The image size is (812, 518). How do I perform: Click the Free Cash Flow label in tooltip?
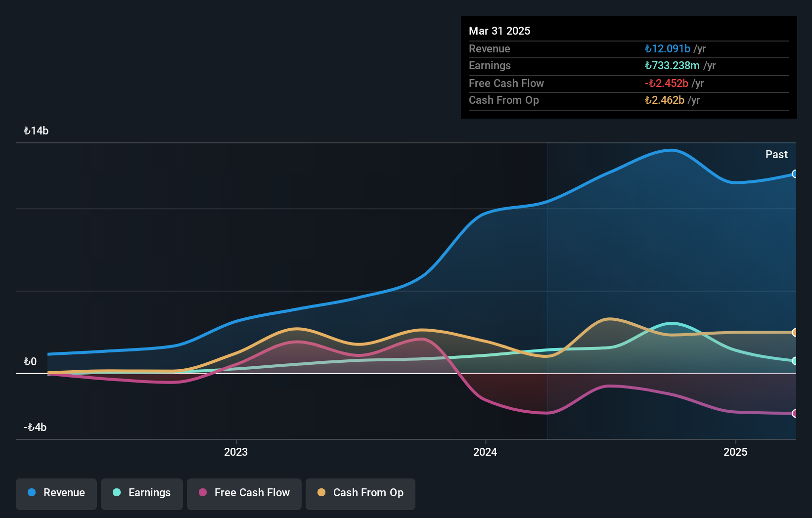(506, 84)
